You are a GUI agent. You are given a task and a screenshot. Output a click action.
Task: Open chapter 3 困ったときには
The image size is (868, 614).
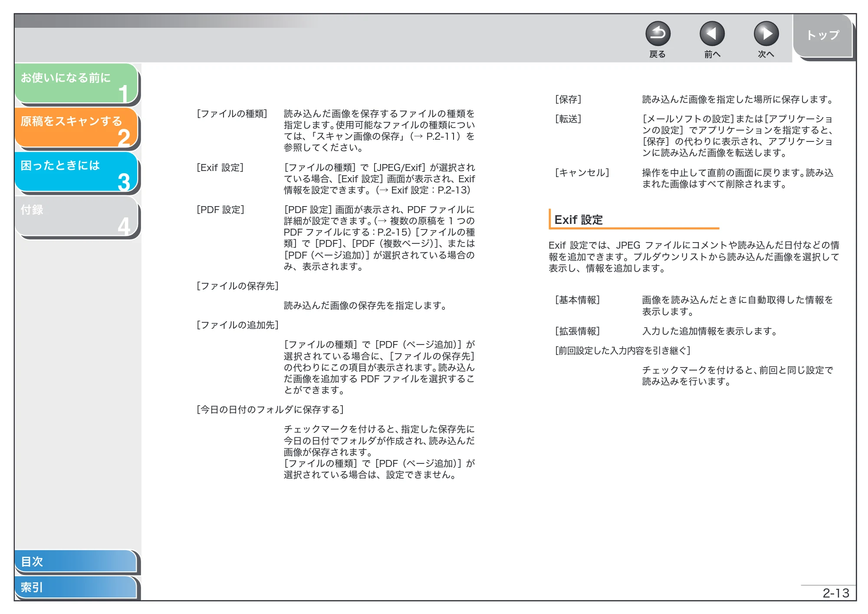(76, 171)
